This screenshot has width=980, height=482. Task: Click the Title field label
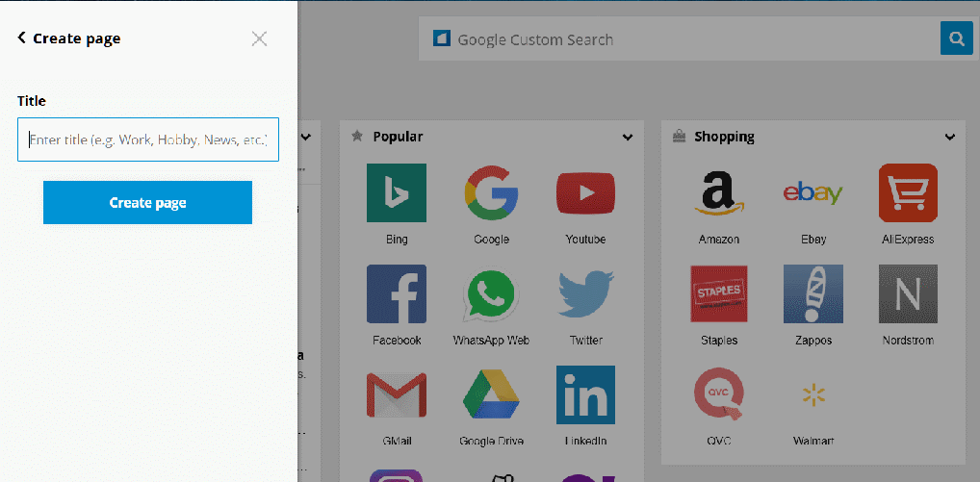tap(32, 100)
